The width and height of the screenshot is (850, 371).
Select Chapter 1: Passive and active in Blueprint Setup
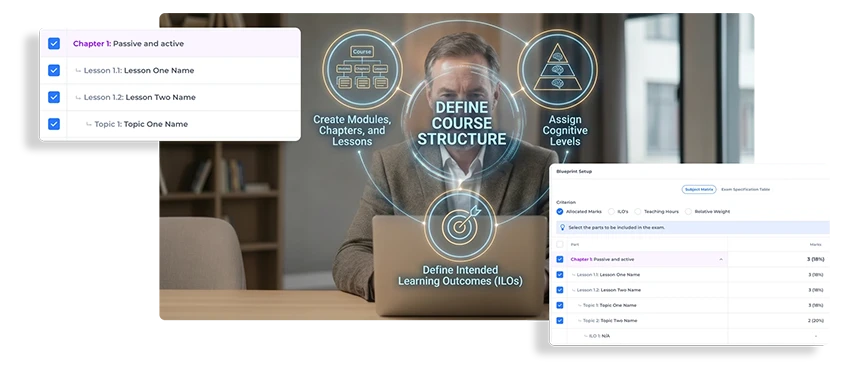602,259
